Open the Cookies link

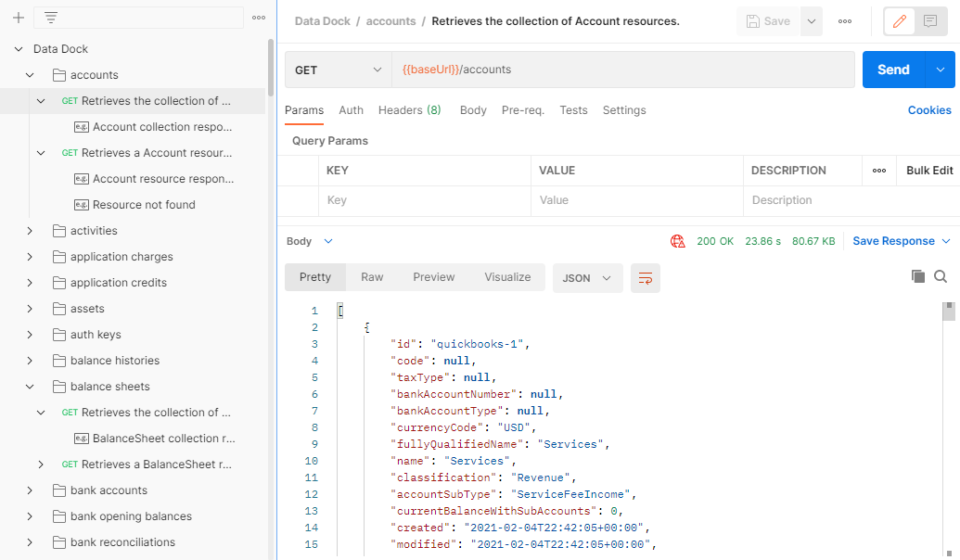pos(929,110)
